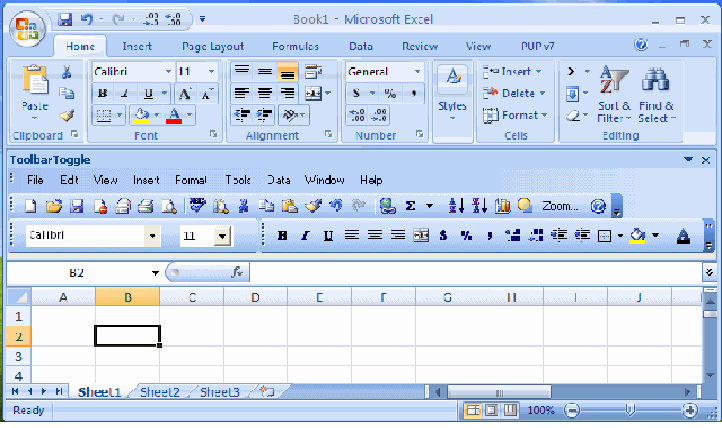Click the Paste icon in Clipboard group
The height and width of the screenshot is (428, 722).
[35, 80]
